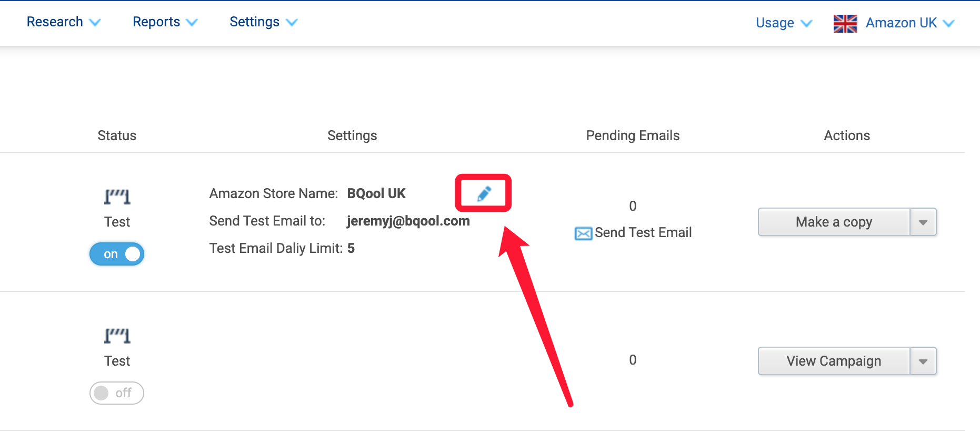The image size is (980, 431).
Task: Click the Test campaign icon in the off row
Action: pos(117,336)
